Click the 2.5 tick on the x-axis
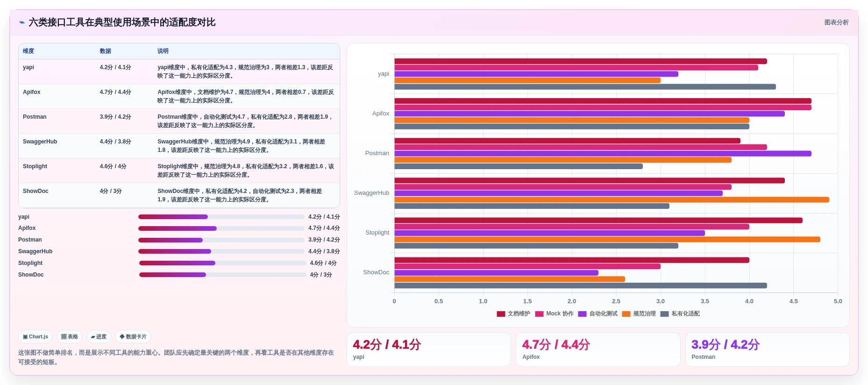 pos(616,301)
